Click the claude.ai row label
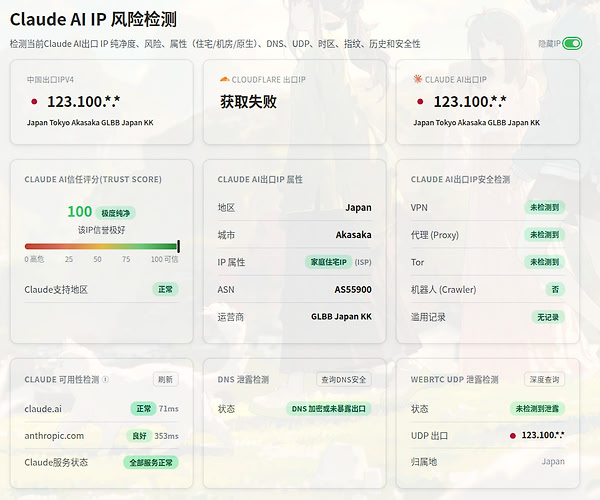600x500 pixels. 43,409
